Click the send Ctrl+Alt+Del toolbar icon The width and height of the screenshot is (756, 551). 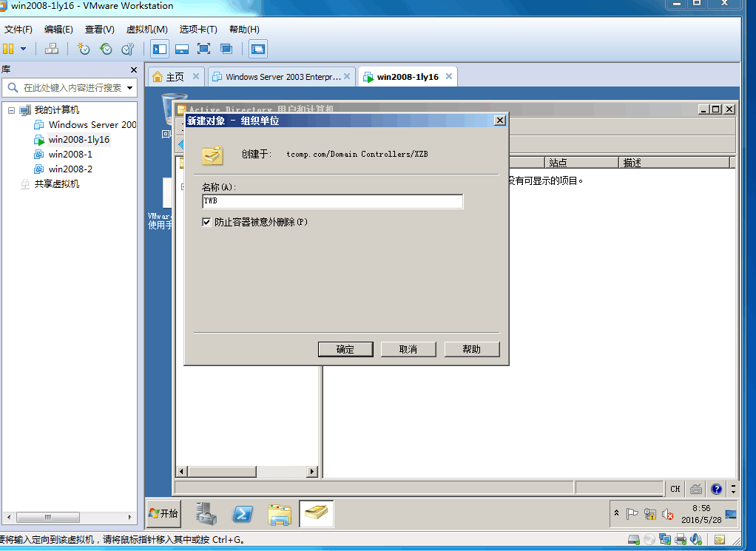click(52, 49)
